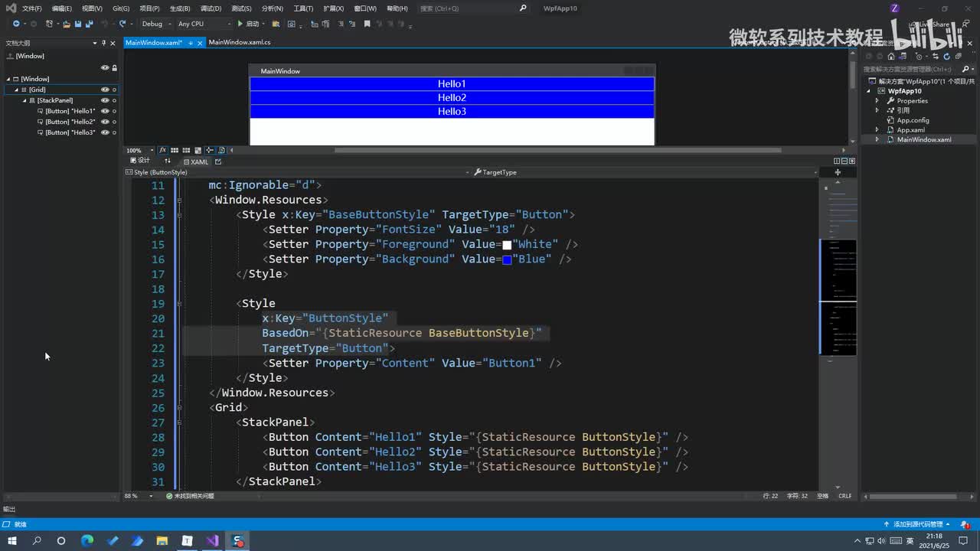The width and height of the screenshot is (980, 551).
Task: Click the Live Share button
Action: pyautogui.click(x=929, y=24)
